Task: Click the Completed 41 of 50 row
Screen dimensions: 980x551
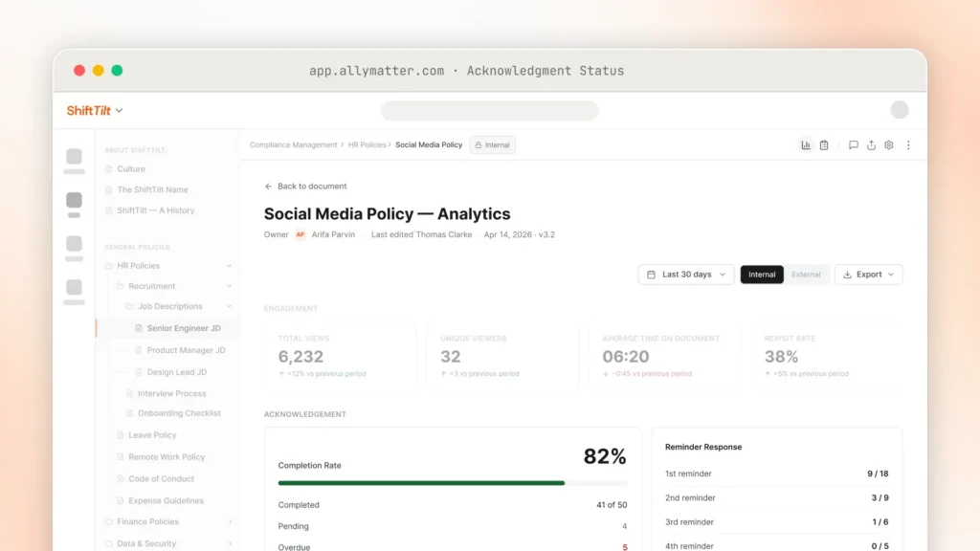Action: click(453, 505)
